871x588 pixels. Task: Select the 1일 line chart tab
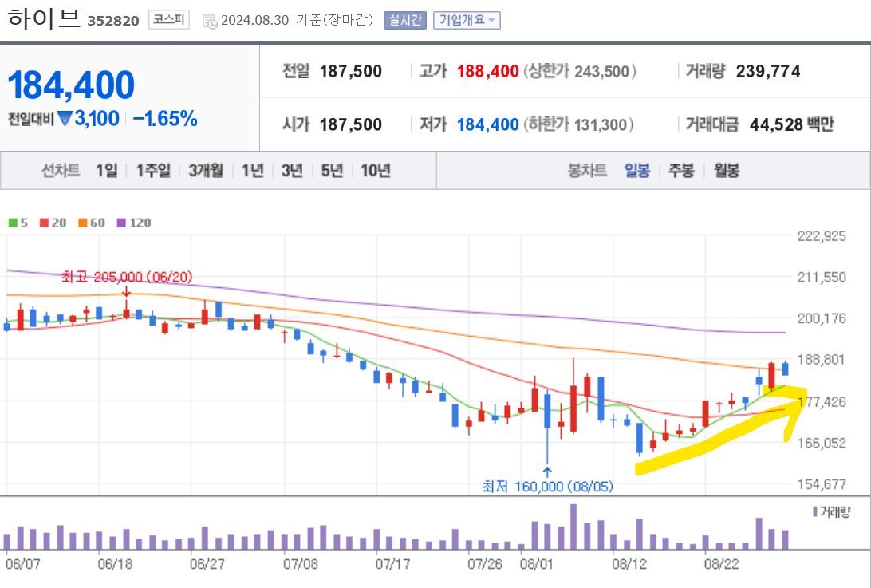pyautogui.click(x=107, y=170)
